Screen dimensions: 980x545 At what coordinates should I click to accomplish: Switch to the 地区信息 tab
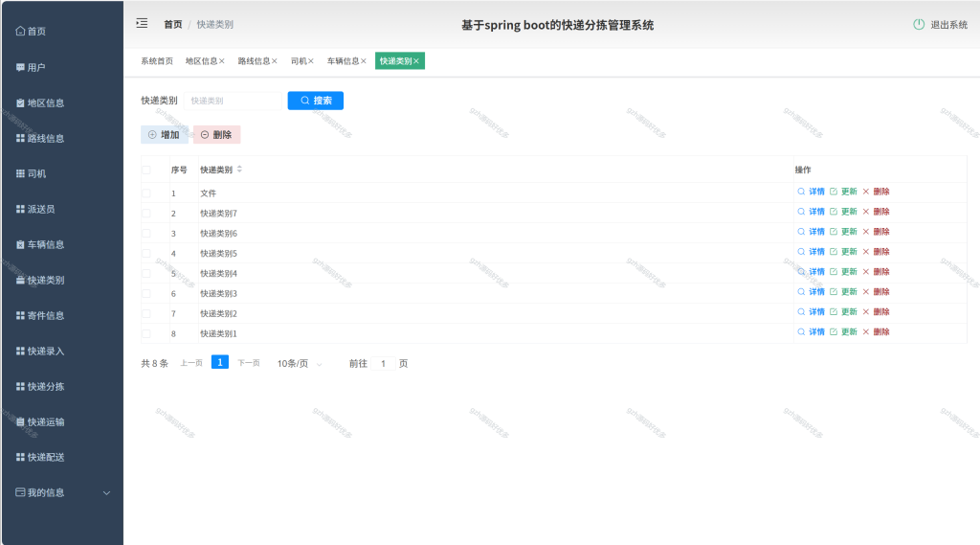[x=201, y=61]
